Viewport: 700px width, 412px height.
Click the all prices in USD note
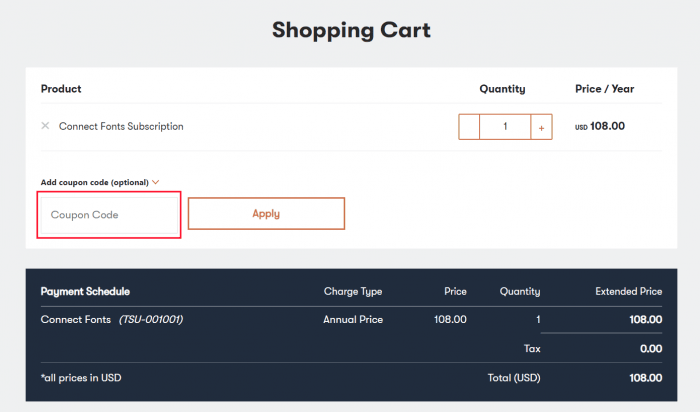coord(81,378)
